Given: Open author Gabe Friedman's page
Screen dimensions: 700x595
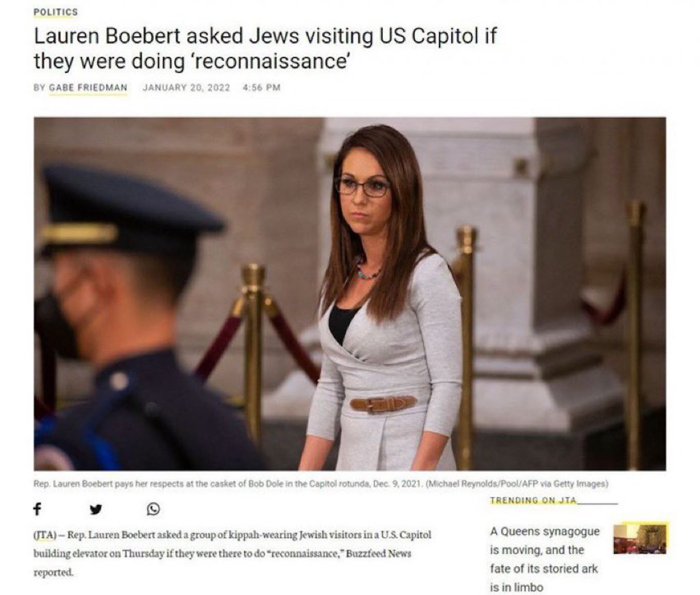Looking at the screenshot, I should [x=88, y=87].
